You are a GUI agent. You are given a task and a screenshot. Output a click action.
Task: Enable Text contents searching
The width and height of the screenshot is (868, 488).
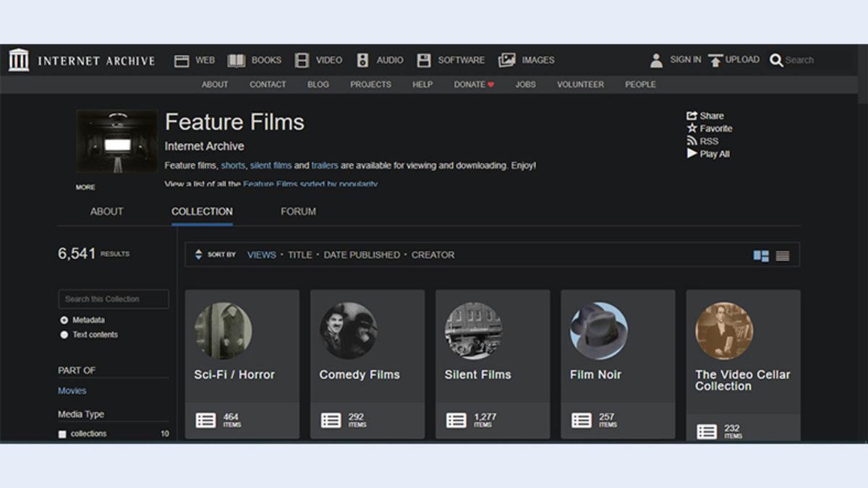point(64,335)
